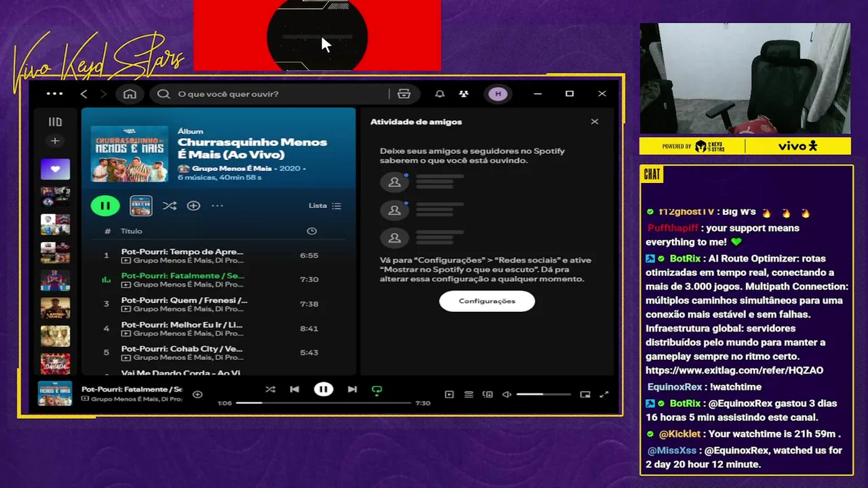Open the Spotify Home page
Viewport: 868px width, 488px height.
click(x=130, y=94)
